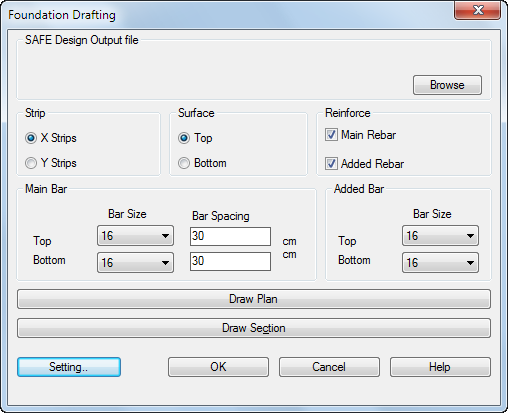The width and height of the screenshot is (508, 413).
Task: Expand Added Bar Top bar size dropdown
Action: click(440, 236)
